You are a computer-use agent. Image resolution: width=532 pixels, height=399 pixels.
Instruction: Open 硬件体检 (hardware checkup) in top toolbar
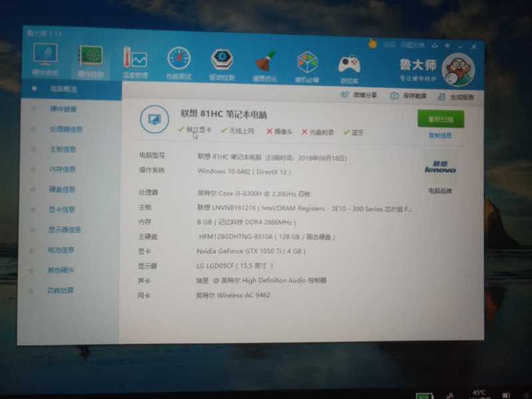pos(45,60)
